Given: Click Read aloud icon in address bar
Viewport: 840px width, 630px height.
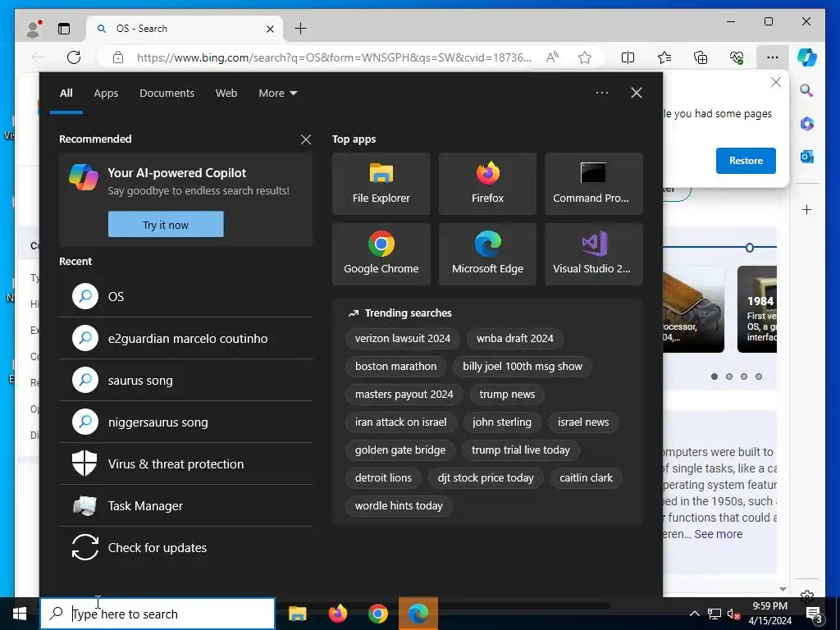Looking at the screenshot, I should pyautogui.click(x=552, y=57).
